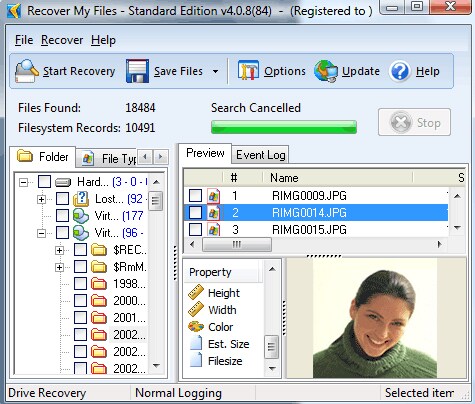Click the file icon of RIMG0009.JPG
The image size is (475, 404).
click(x=214, y=196)
